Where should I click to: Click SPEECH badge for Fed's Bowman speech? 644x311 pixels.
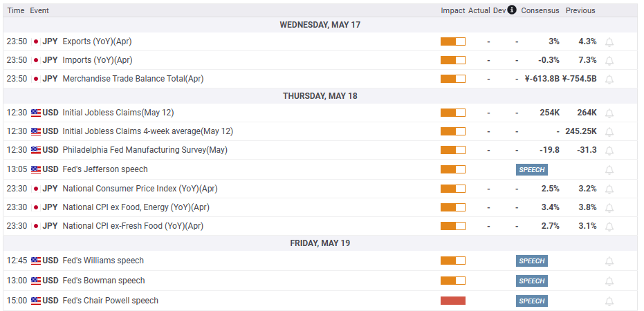(531, 281)
